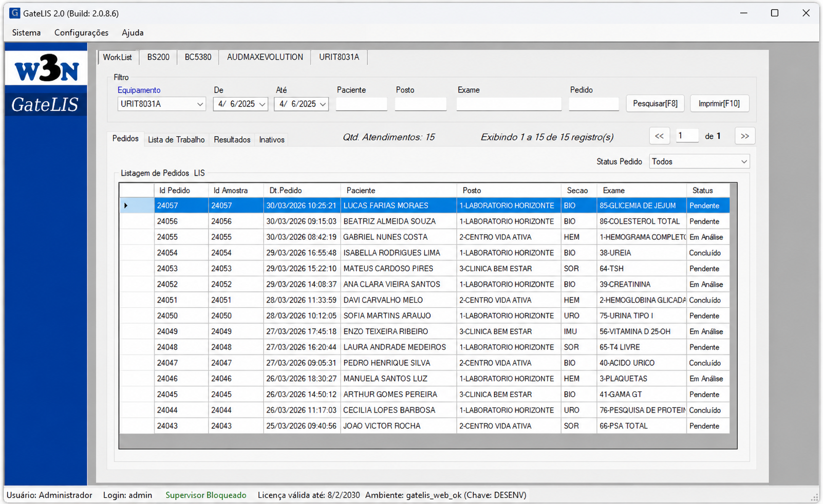
Task: Open the Lista de Trabalho sub-tab
Action: click(x=176, y=140)
